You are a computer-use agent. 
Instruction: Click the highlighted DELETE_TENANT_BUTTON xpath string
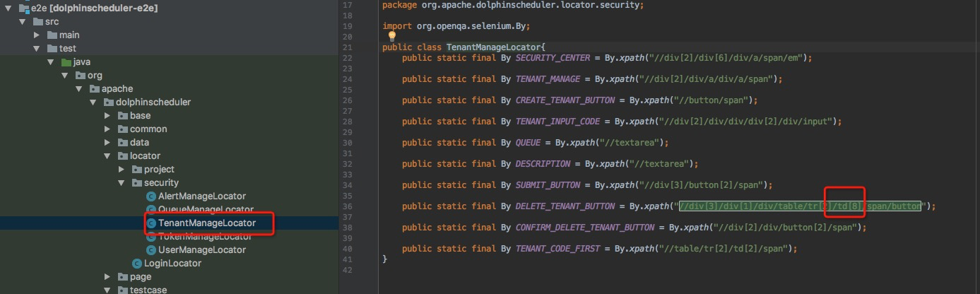point(801,206)
